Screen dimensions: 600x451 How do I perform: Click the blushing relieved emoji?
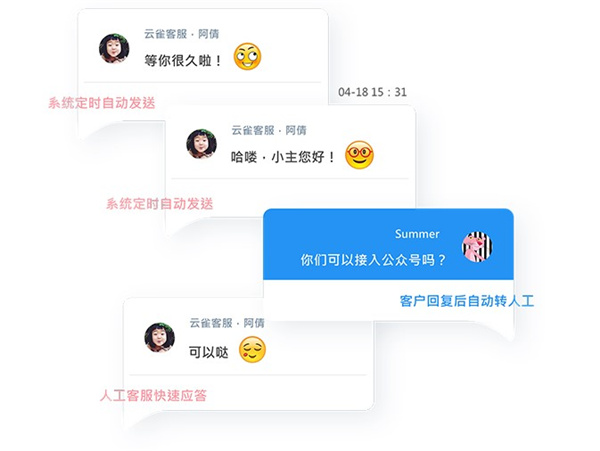[x=252, y=350]
